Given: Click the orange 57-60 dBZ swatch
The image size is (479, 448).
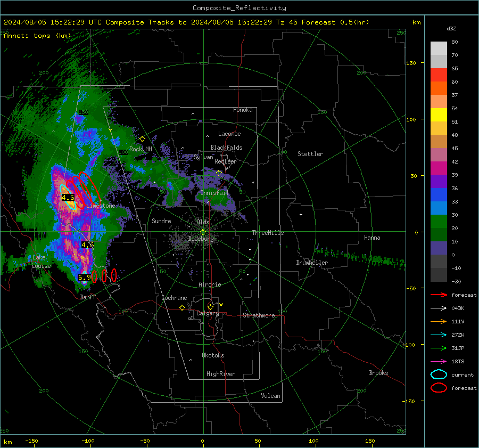Looking at the screenshot, I should pyautogui.click(x=439, y=88).
